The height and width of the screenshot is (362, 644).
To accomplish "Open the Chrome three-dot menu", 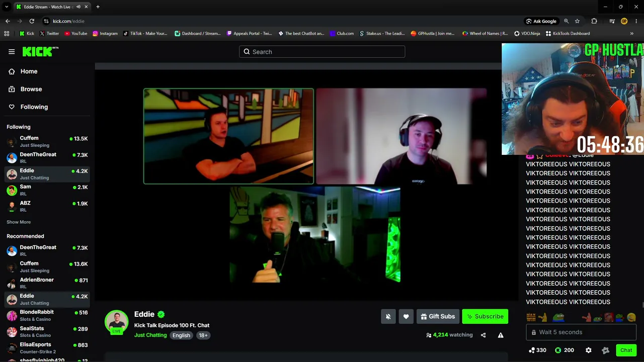I will 636,21.
